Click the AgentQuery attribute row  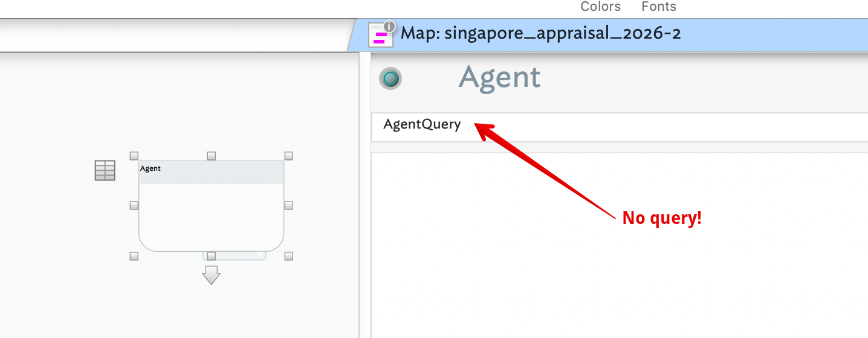coord(422,125)
